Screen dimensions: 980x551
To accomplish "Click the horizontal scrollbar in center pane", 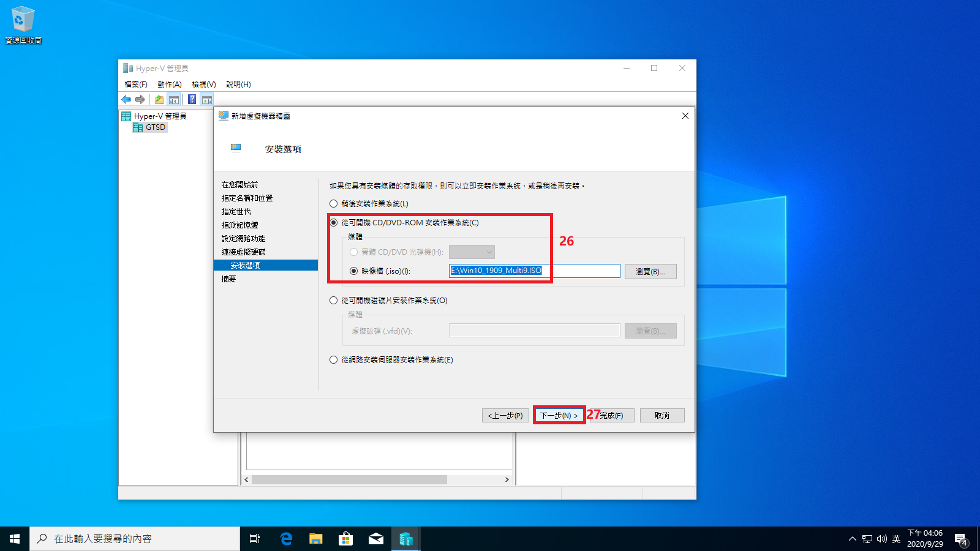I will click(x=349, y=480).
